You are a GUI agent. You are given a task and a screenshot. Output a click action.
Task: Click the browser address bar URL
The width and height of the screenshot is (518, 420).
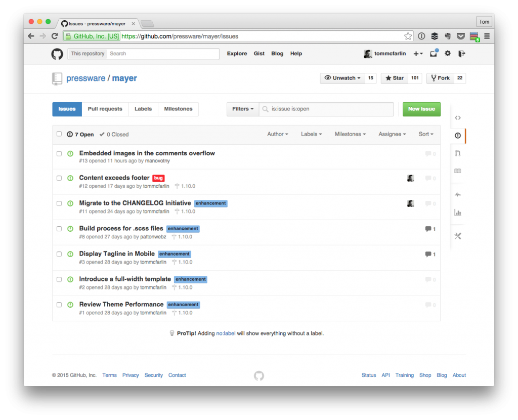180,36
